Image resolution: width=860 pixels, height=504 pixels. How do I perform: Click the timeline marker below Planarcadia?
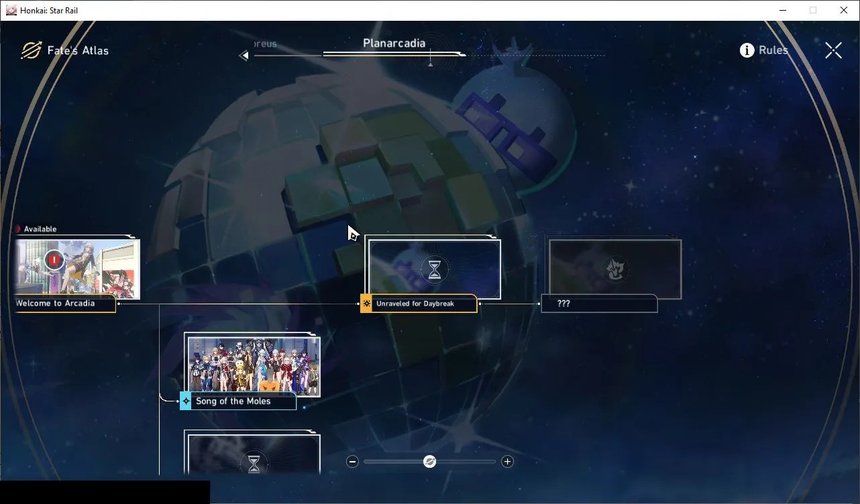tap(431, 64)
